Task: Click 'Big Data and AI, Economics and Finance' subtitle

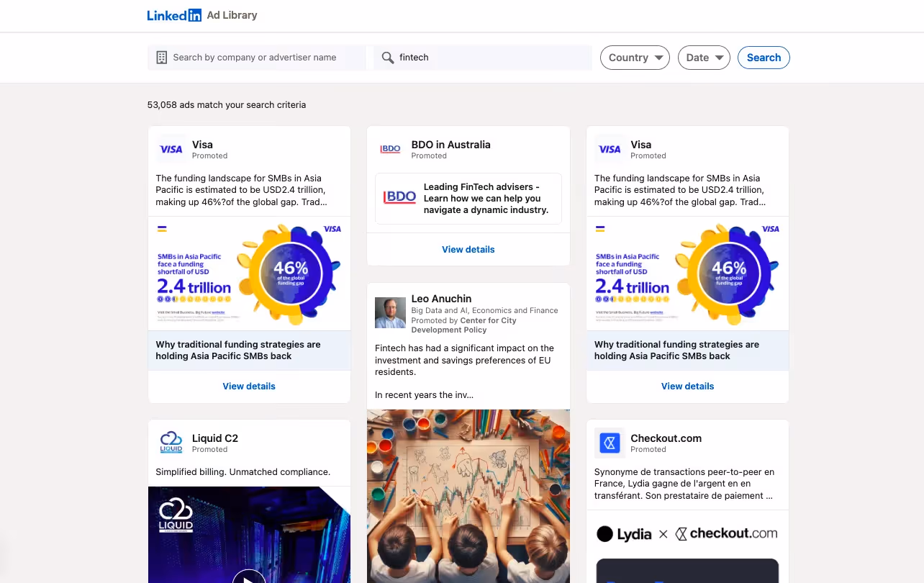Action: tap(484, 311)
